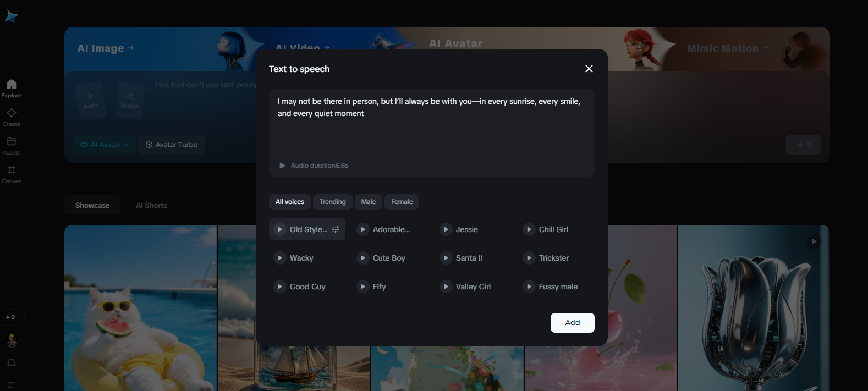This screenshot has width=868, height=391.
Task: Expand the AI Avatar mode dropdown
Action: (105, 145)
